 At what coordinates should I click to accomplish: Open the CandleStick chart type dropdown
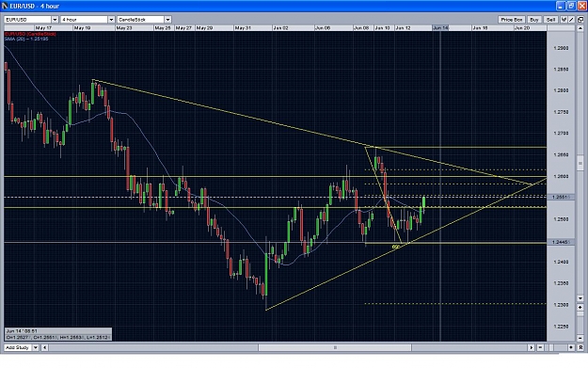[167, 20]
